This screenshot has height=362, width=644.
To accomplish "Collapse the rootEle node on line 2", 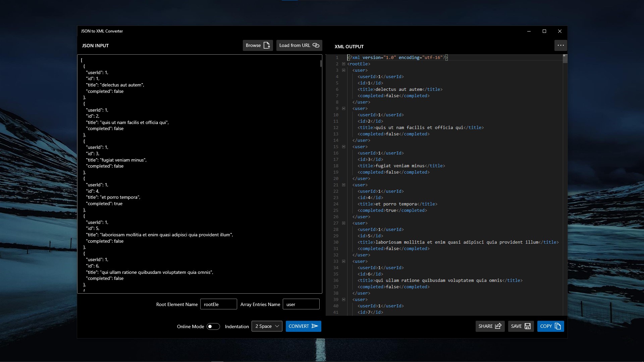I will pos(343,64).
